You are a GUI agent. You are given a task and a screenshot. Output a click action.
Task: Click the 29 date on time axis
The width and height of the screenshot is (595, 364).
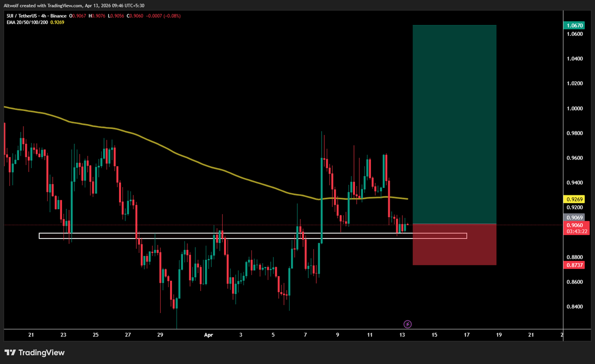(160, 335)
